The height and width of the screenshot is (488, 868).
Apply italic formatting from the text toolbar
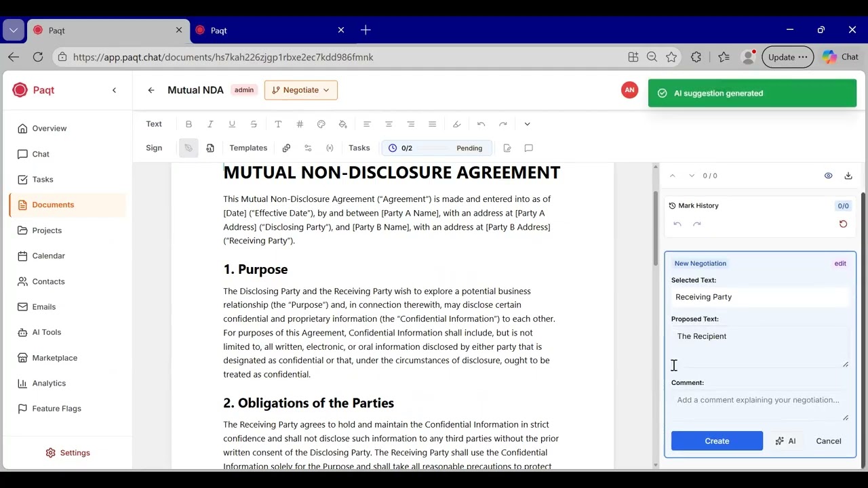pos(210,124)
